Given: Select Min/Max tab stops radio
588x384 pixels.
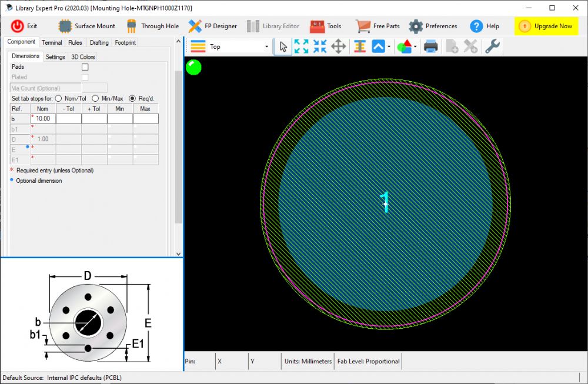Looking at the screenshot, I should [x=95, y=98].
